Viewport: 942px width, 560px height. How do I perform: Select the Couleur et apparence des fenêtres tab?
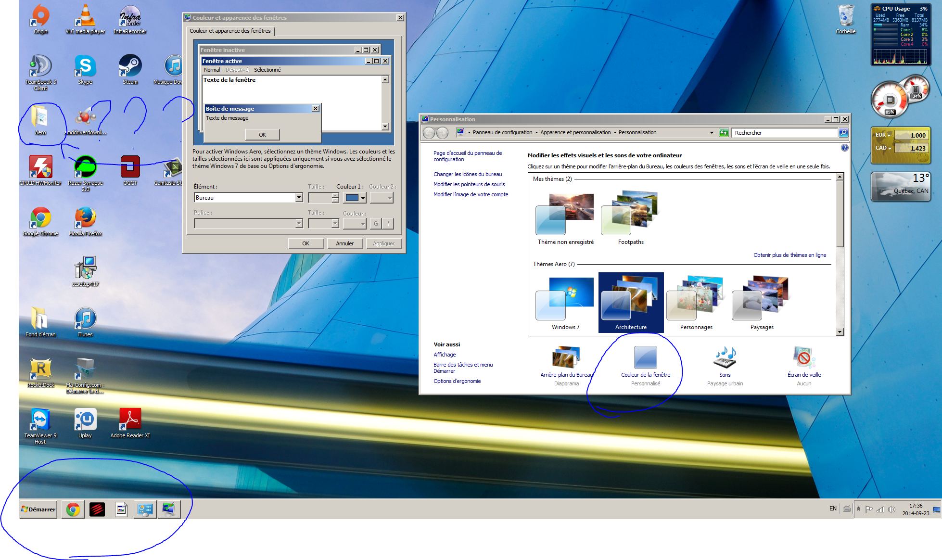tap(230, 31)
